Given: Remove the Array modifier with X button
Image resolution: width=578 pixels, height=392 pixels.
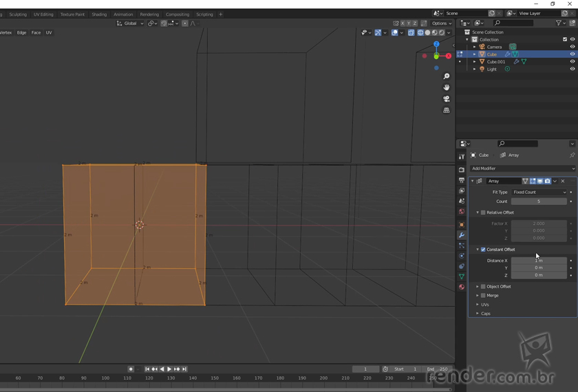Looking at the screenshot, I should [x=563, y=181].
